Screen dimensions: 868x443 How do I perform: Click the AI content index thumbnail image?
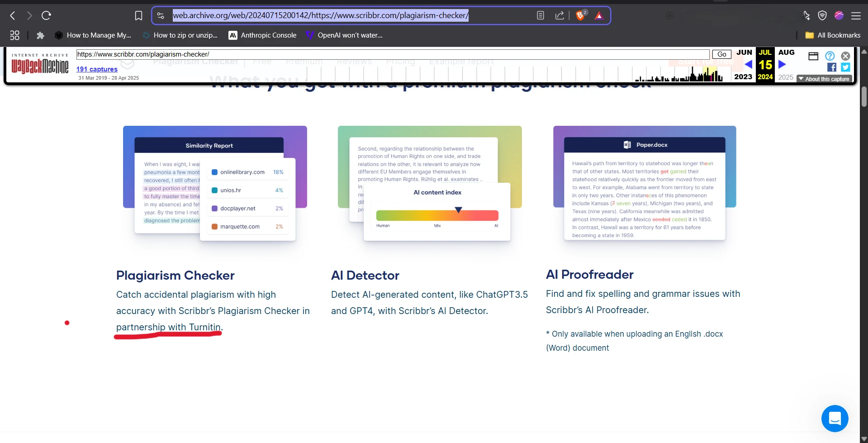[430, 183]
